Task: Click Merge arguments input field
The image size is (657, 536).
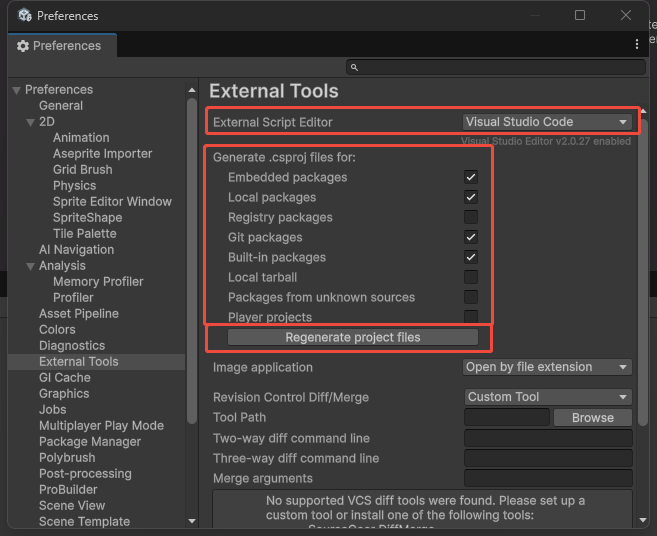Action: pyautogui.click(x=548, y=478)
